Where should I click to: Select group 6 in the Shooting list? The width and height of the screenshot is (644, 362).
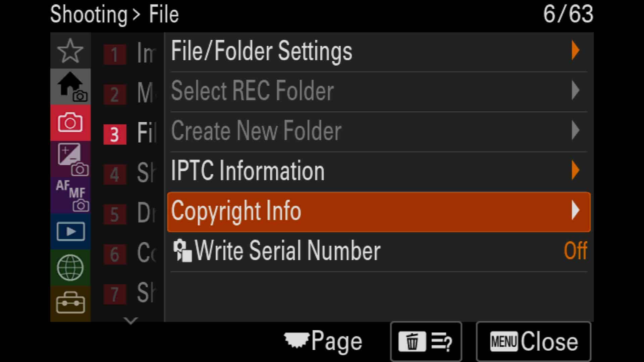(130, 253)
